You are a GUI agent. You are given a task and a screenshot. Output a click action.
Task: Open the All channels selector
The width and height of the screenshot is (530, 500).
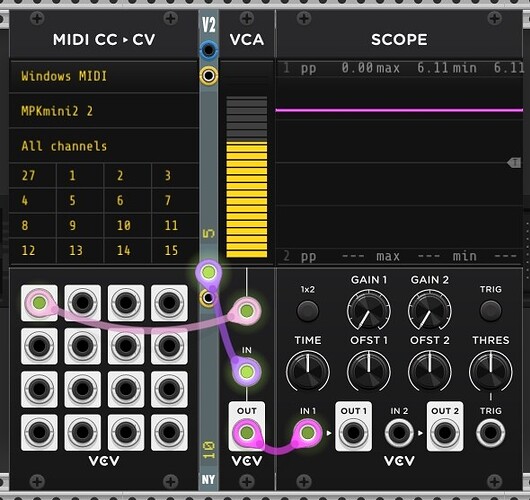pos(104,146)
